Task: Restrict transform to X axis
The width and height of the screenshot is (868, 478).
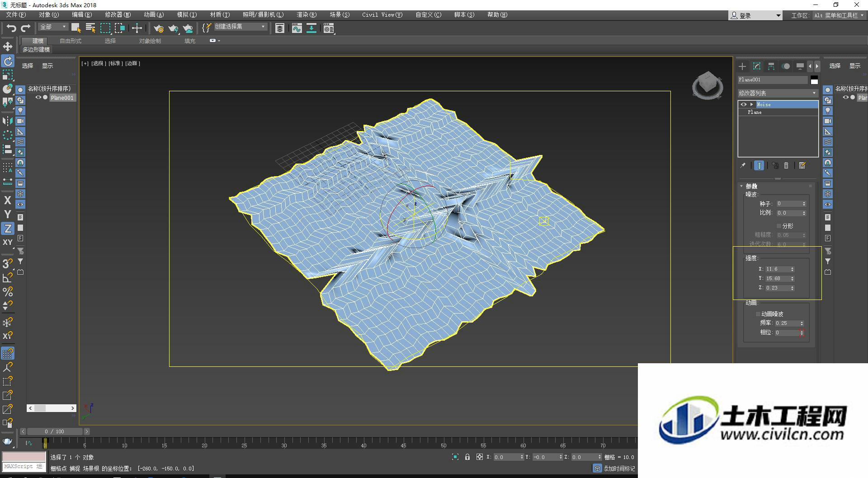Action: (x=8, y=200)
